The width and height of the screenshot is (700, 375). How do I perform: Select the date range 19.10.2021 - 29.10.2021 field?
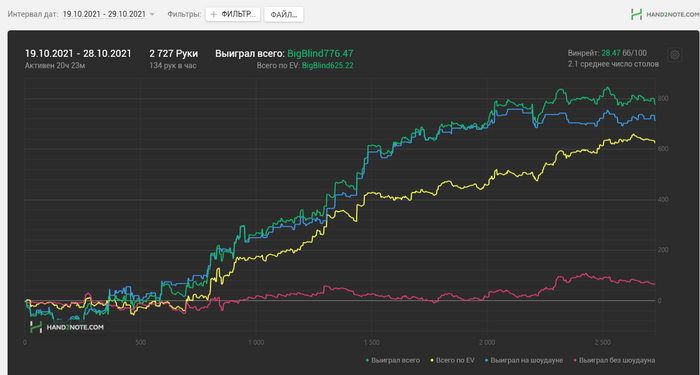[104, 14]
